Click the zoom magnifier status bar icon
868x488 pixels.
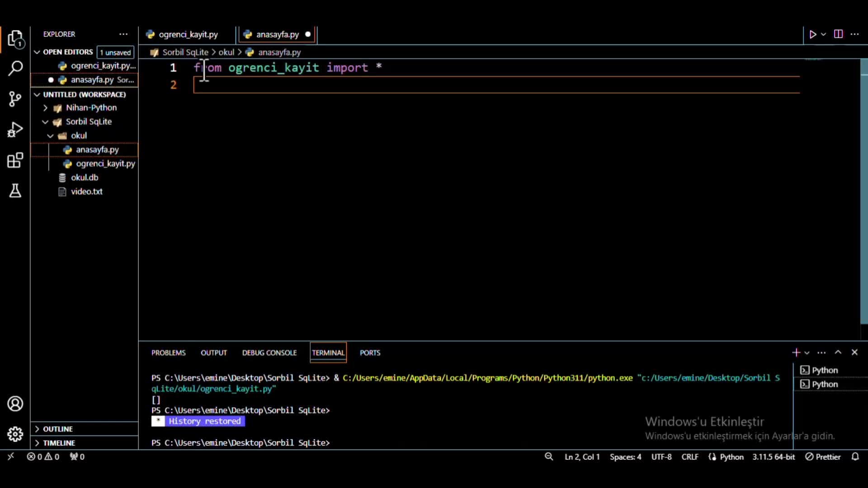(549, 457)
